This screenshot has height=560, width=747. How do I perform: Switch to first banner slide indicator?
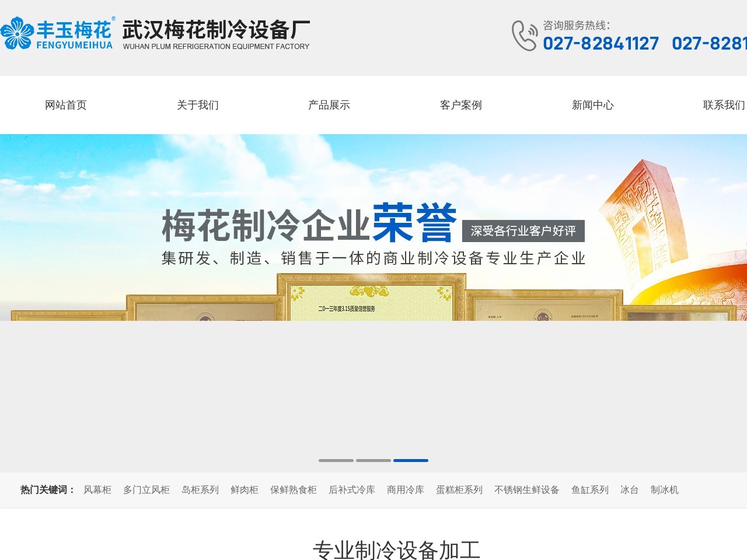[x=336, y=460]
